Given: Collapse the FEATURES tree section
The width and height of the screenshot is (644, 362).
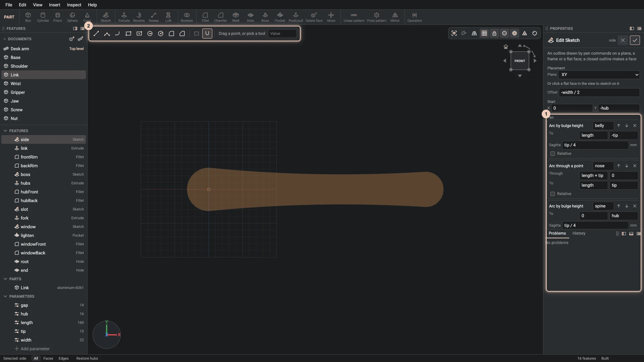Looking at the screenshot, I should 5,131.
